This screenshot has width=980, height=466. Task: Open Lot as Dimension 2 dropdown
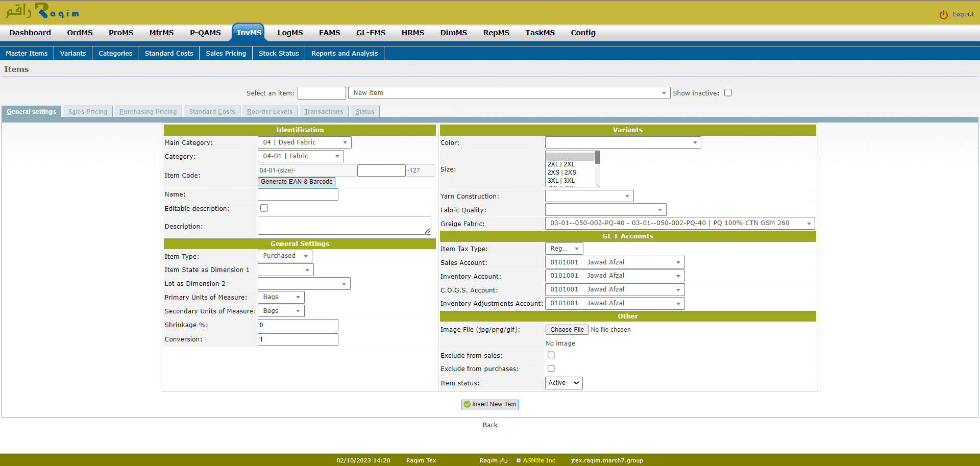304,283
